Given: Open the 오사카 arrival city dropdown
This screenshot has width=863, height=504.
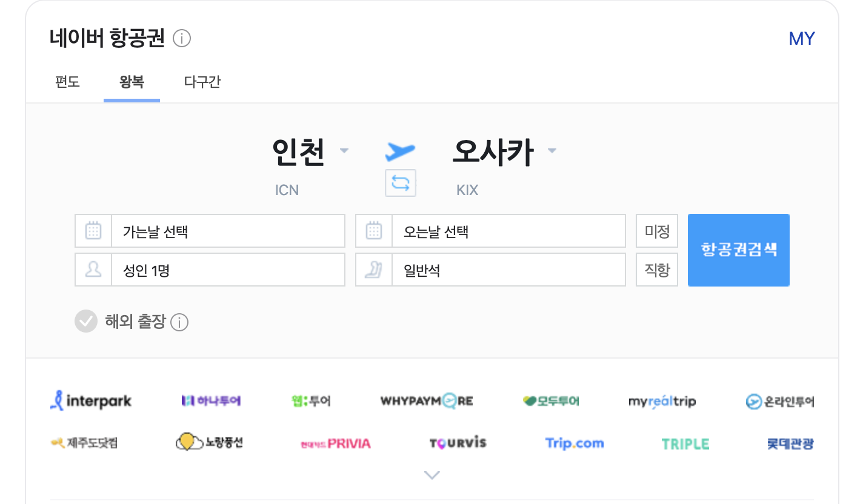Looking at the screenshot, I should click(x=551, y=151).
